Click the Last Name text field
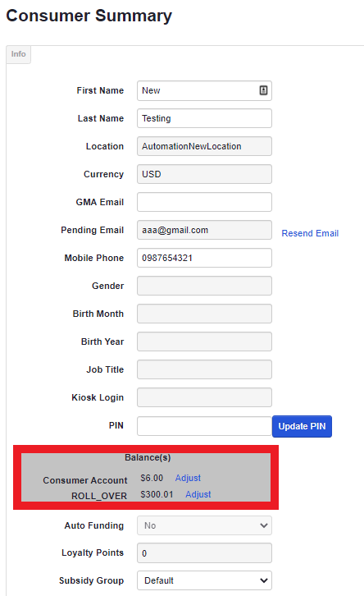This screenshot has height=596, width=364. 205,118
